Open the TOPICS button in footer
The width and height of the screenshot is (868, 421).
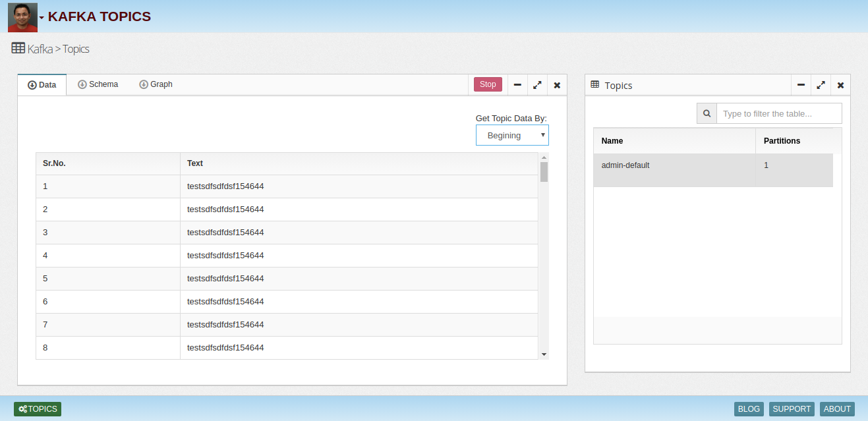38,409
